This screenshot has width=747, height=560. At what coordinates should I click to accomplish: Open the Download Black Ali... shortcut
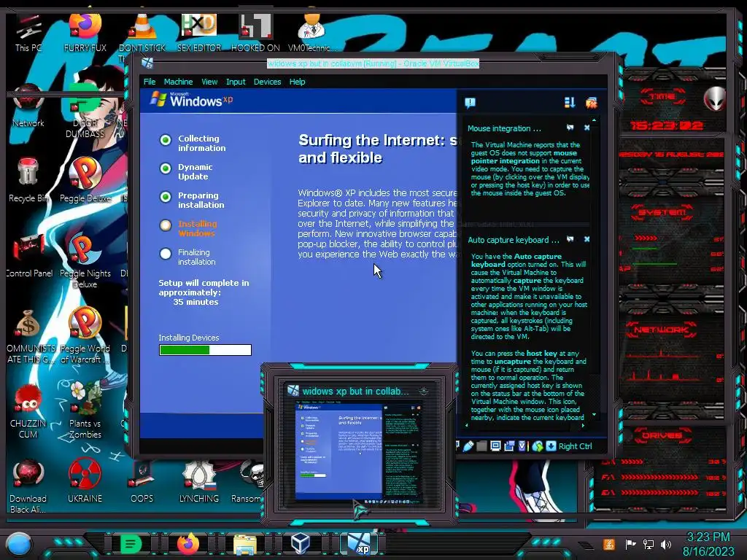click(28, 486)
